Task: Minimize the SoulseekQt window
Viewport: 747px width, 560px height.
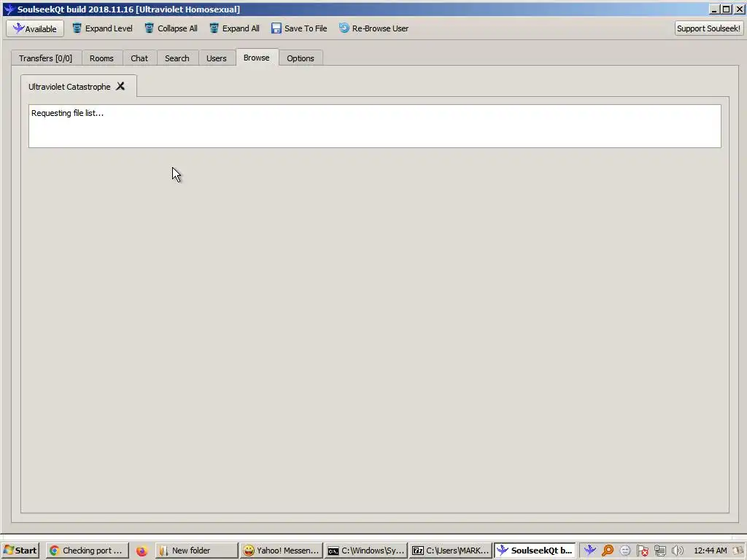Action: (713, 9)
